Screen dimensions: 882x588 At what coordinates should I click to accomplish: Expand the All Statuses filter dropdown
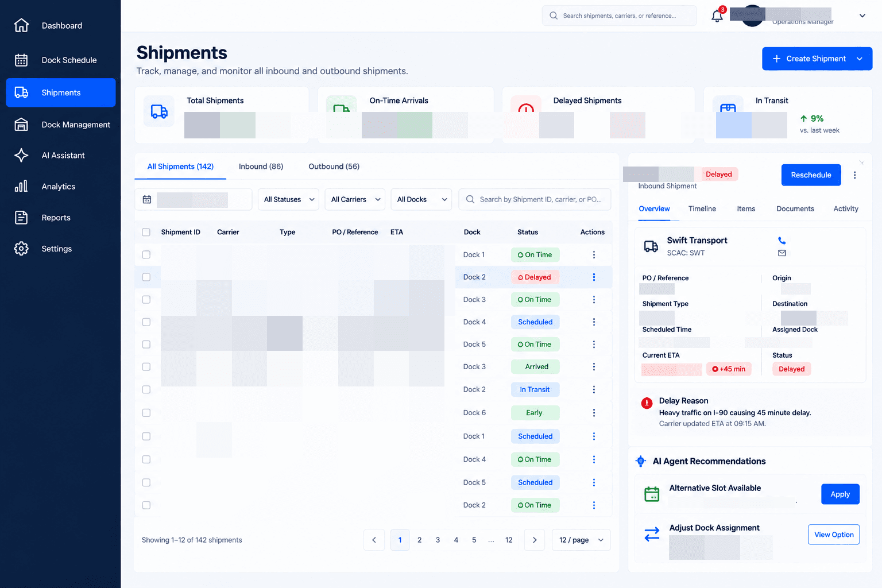(x=289, y=199)
